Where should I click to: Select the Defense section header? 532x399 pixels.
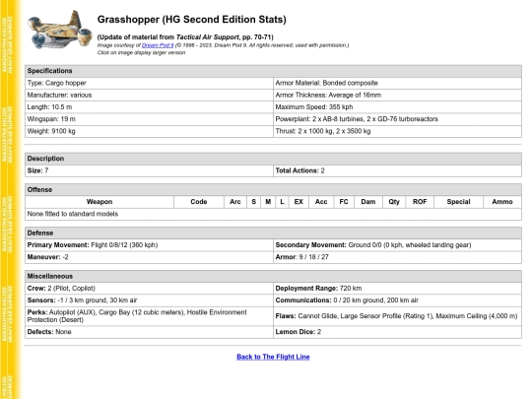[x=273, y=233]
